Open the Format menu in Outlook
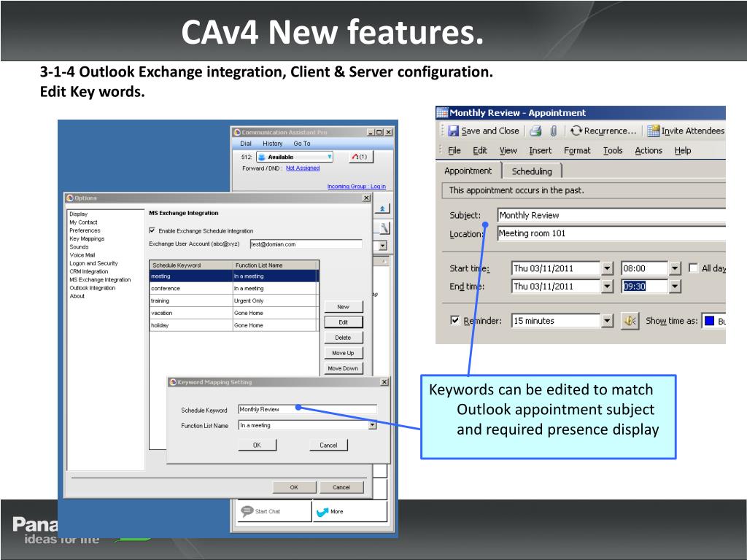Viewport: 747px width, 560px height. [x=577, y=150]
